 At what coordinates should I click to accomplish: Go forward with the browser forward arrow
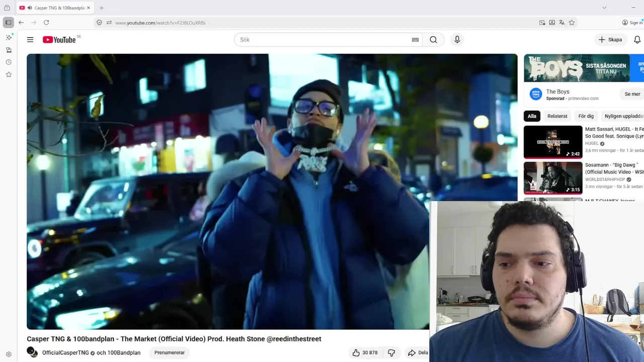pos(33,23)
